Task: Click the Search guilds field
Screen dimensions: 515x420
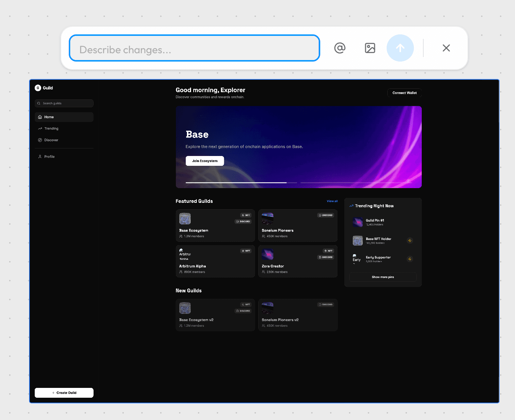Action: [x=64, y=103]
